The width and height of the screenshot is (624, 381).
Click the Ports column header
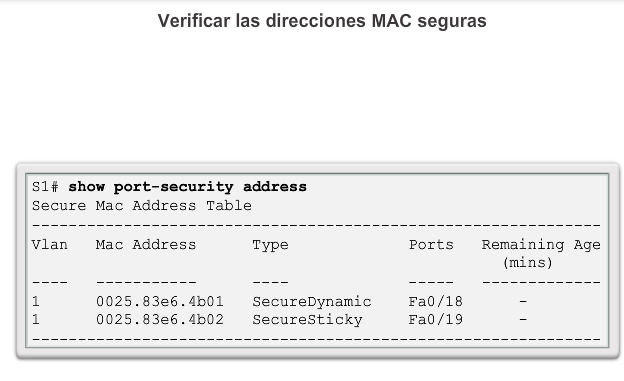click(431, 244)
